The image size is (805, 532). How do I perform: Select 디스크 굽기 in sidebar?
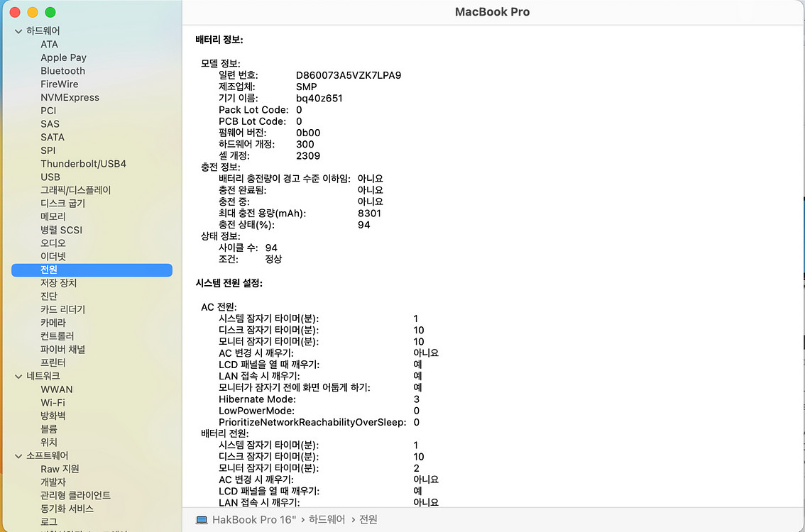(62, 204)
